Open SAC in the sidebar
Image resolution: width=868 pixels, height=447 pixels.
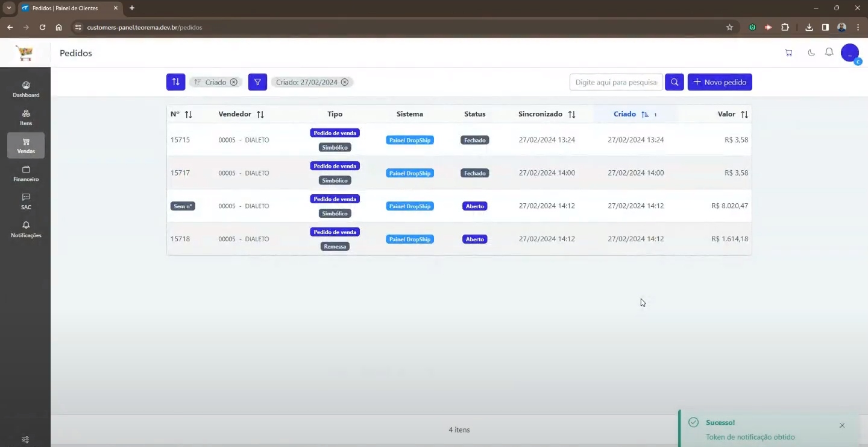point(26,201)
